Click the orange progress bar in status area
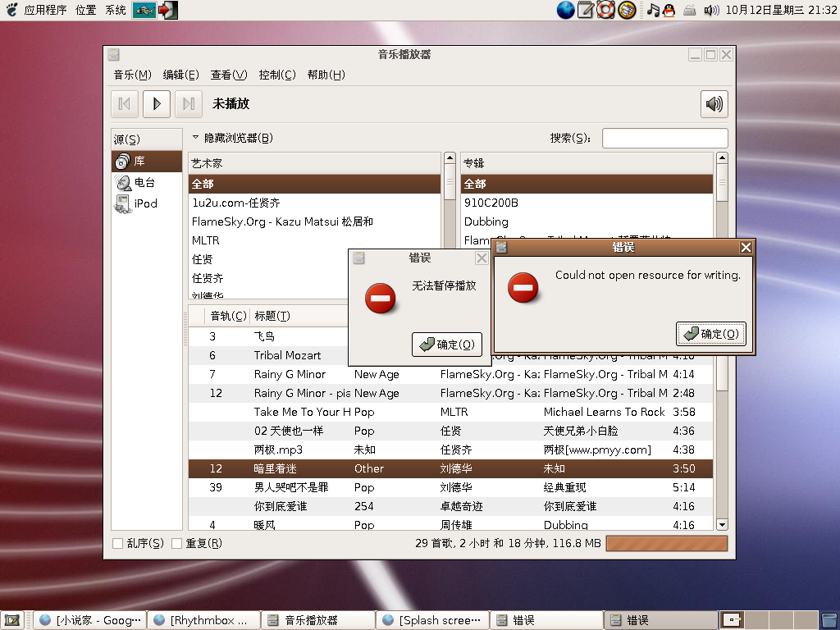Screen dimensions: 840x630 pyautogui.click(x=667, y=543)
